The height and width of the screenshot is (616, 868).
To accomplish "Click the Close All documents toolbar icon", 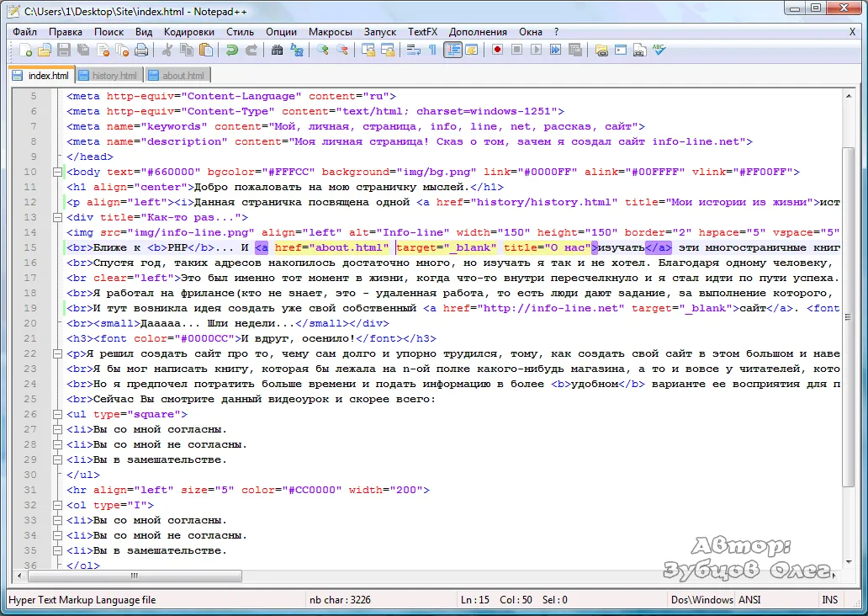I will 122,50.
